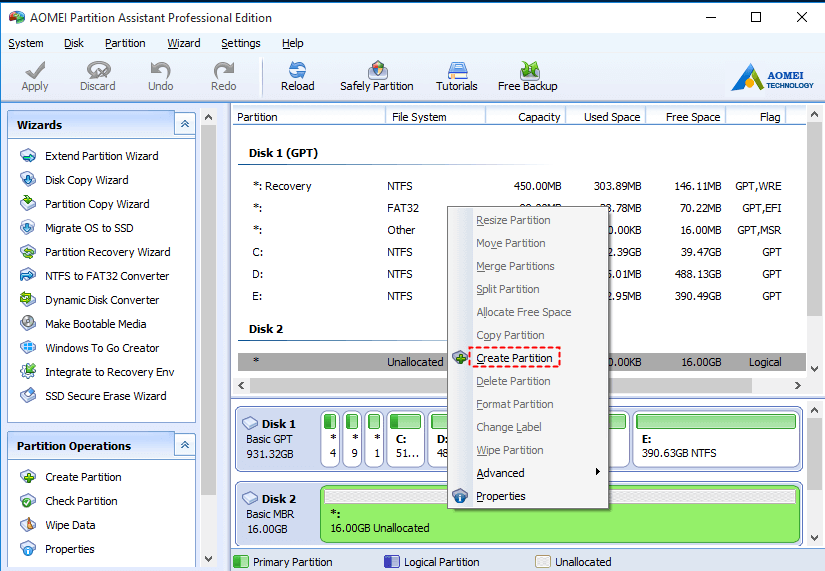Open the Partition menu
This screenshot has height=571, width=825.
point(125,43)
